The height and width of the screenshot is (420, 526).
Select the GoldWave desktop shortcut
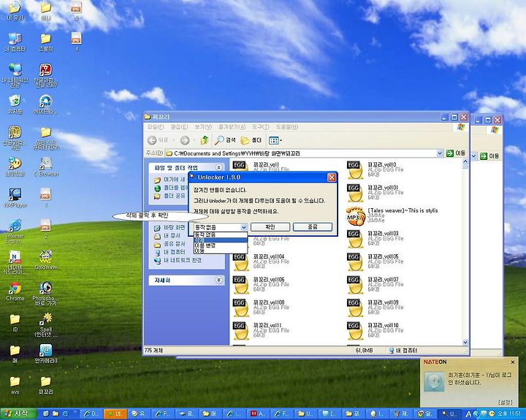point(45,259)
